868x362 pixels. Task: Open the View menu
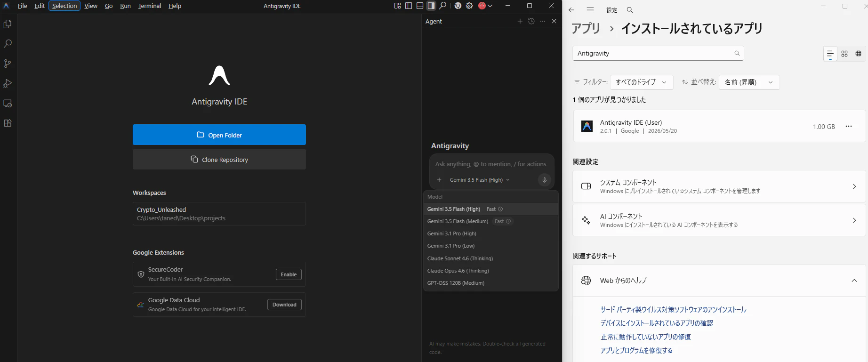(91, 6)
